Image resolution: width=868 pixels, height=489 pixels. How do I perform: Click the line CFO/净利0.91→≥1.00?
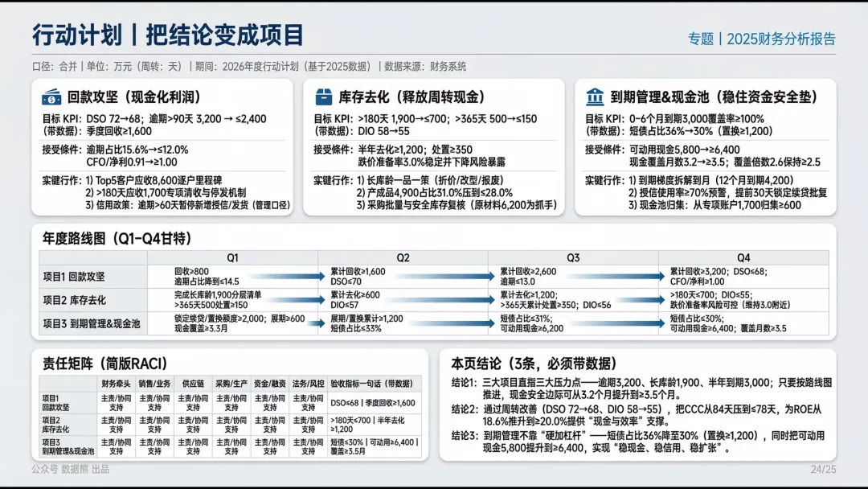click(132, 162)
